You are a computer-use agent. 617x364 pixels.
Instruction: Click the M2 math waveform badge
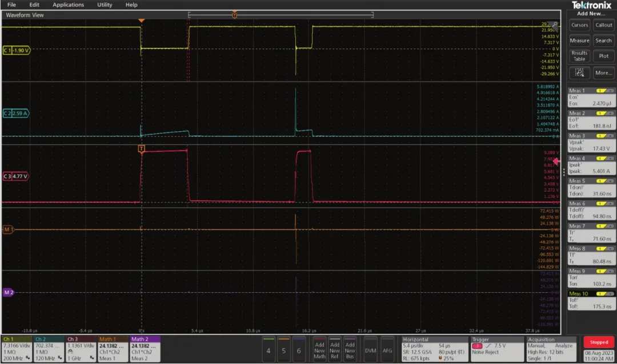click(x=8, y=292)
